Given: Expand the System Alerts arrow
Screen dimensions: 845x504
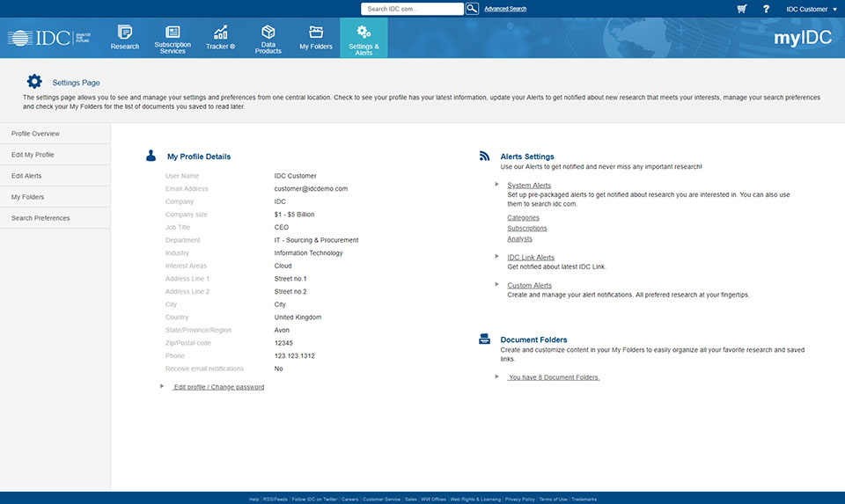Looking at the screenshot, I should click(x=496, y=184).
